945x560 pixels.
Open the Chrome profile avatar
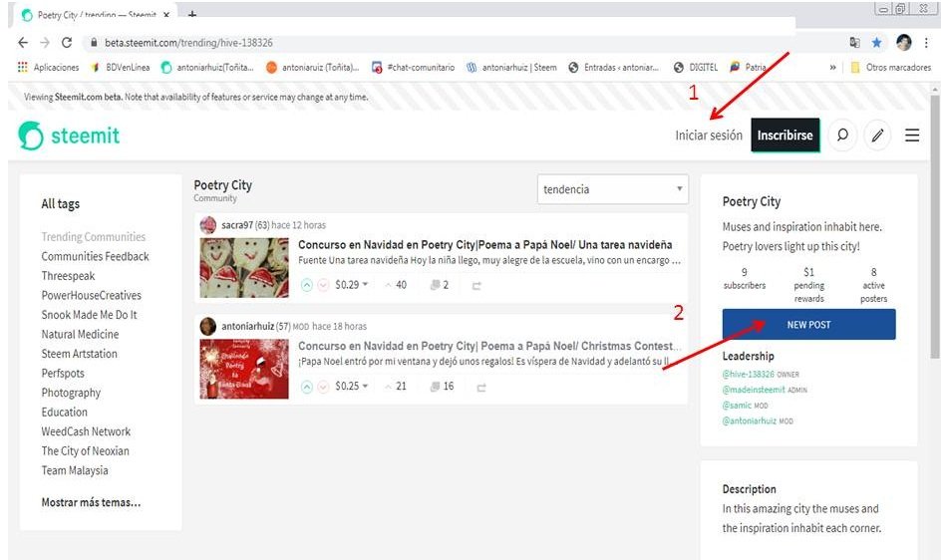coord(903,42)
